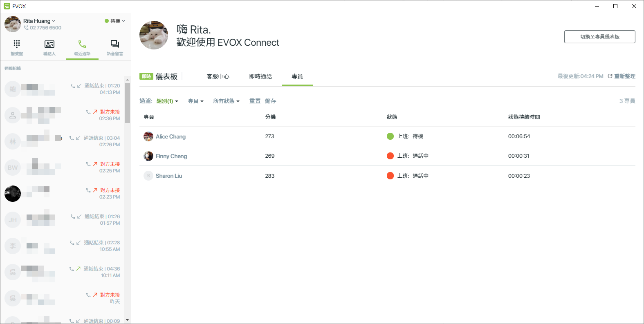
Task: Click the 狀態 column header
Action: click(392, 117)
